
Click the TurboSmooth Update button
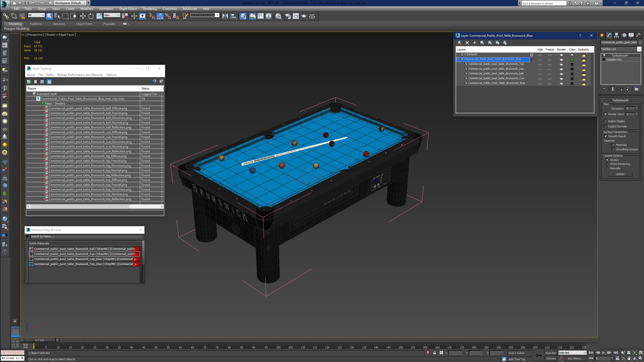pyautogui.click(x=620, y=174)
